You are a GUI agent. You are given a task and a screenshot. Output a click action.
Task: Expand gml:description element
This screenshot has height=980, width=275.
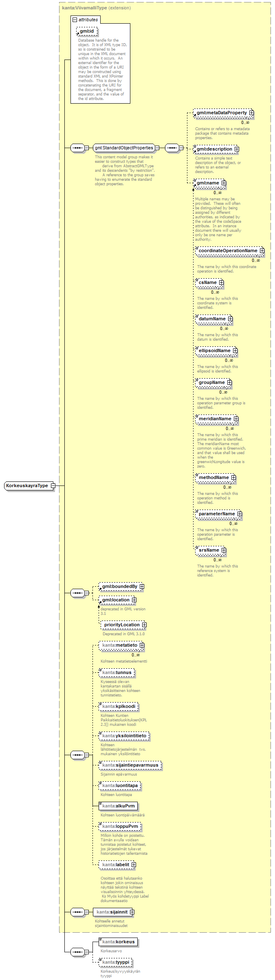[x=237, y=149]
